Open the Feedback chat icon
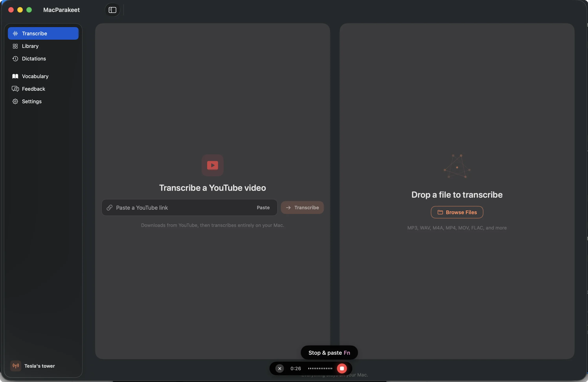The width and height of the screenshot is (588, 382). [15, 89]
